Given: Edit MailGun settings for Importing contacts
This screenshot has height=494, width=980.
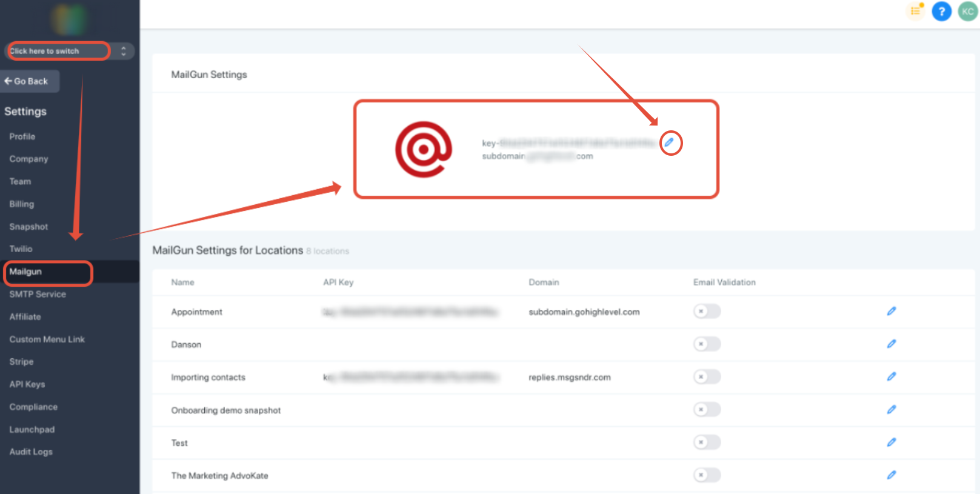Looking at the screenshot, I should (892, 376).
